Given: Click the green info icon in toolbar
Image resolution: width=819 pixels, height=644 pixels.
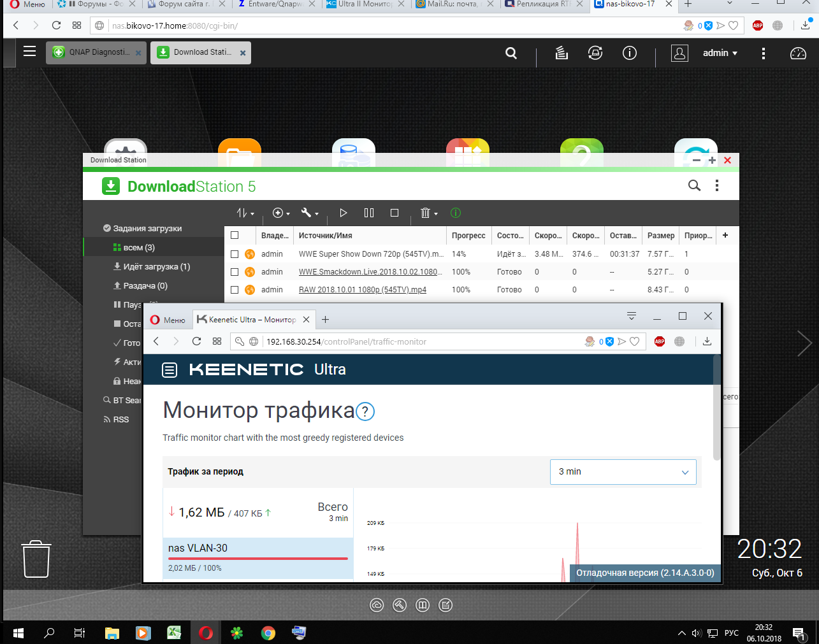Looking at the screenshot, I should pos(456,213).
